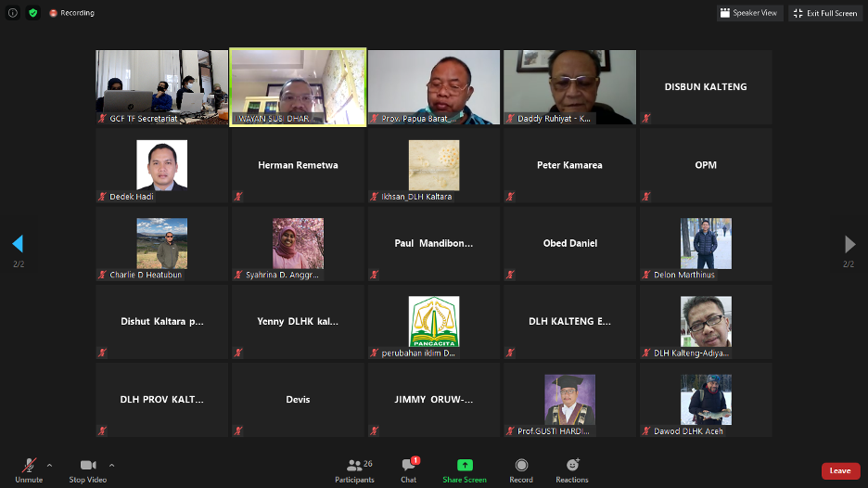Unmute the microphone
868x488 pixels.
[29, 466]
